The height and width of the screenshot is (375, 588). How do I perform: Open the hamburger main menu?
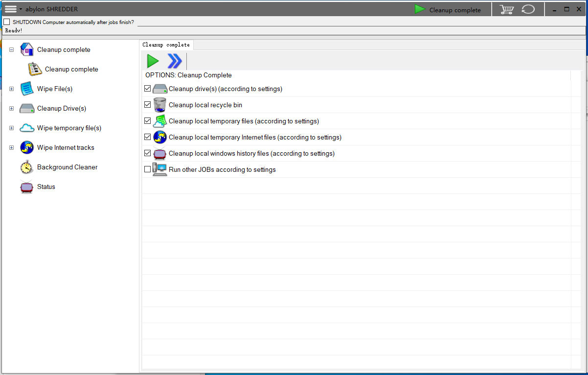[x=11, y=9]
